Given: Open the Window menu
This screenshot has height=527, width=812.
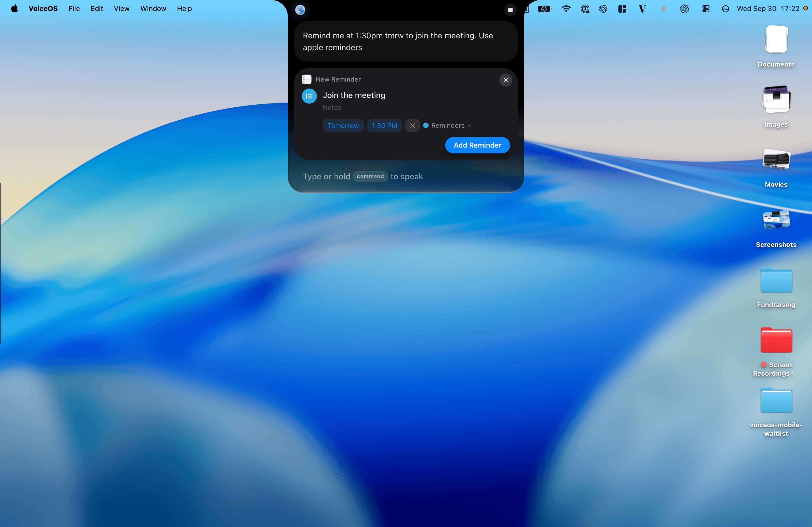Looking at the screenshot, I should tap(153, 9).
